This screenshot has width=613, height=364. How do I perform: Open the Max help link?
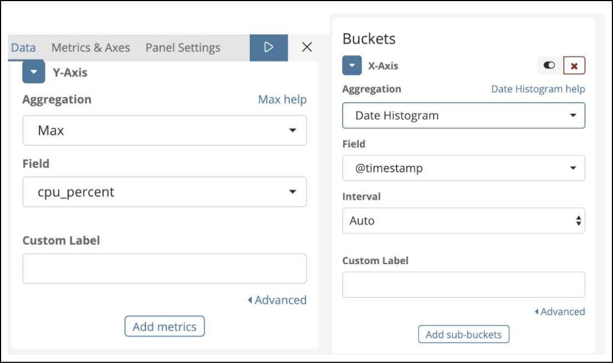[x=282, y=100]
